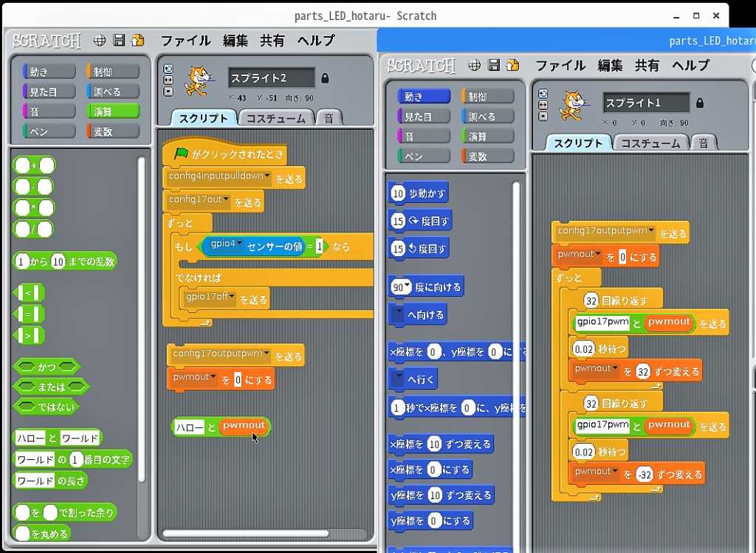This screenshot has height=553, width=756.
Task: Enable the can-rotate style button for スプライト2
Action: tap(168, 69)
